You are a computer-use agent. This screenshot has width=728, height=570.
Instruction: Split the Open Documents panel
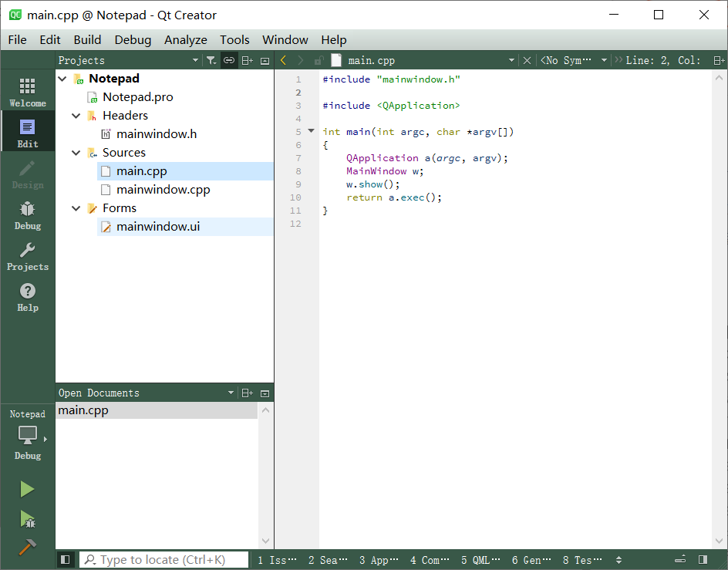248,393
